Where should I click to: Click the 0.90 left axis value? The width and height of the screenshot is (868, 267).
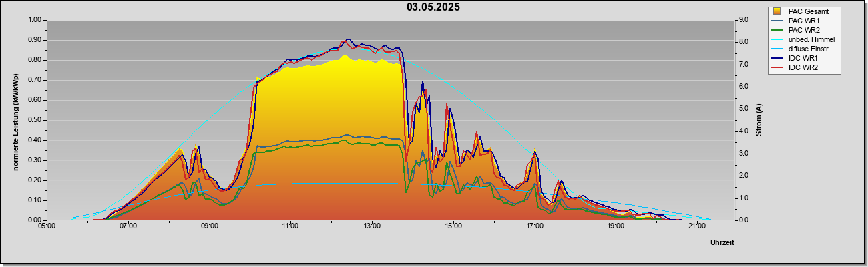(x=33, y=40)
